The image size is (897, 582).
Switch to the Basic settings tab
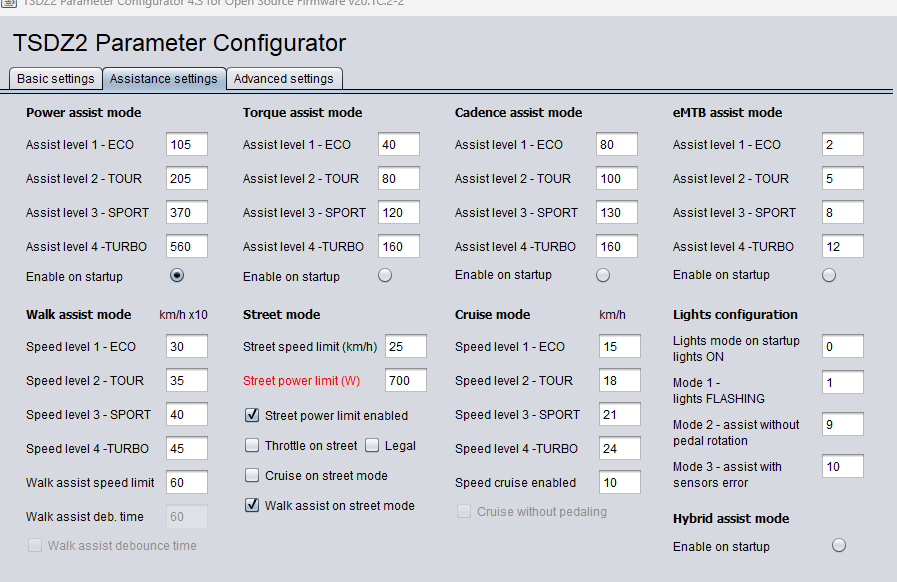click(55, 78)
